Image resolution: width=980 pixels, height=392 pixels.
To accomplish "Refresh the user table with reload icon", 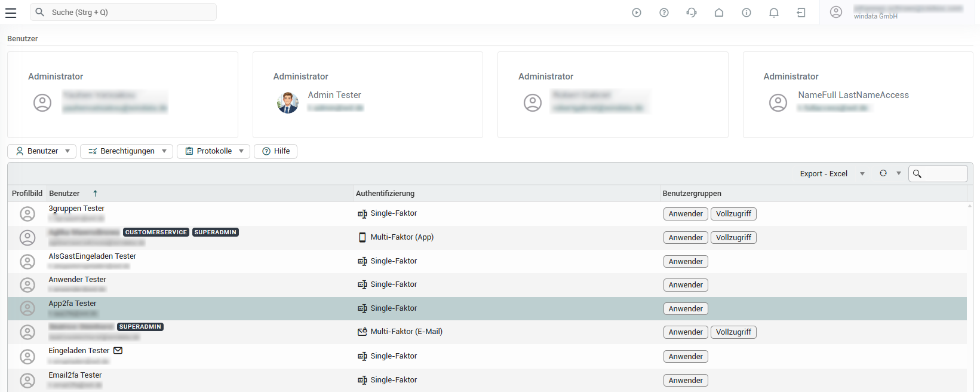I will pos(883,173).
